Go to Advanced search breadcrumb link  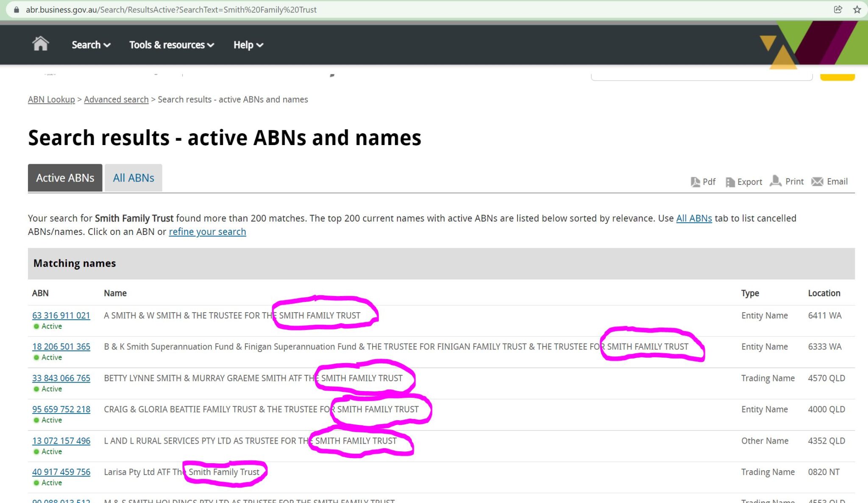click(x=116, y=99)
